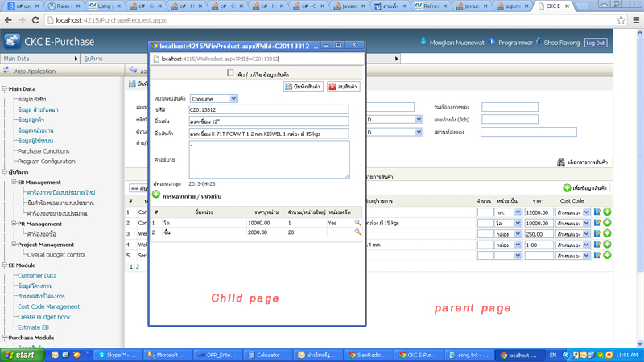Click the Job reference input field

click(x=510, y=119)
